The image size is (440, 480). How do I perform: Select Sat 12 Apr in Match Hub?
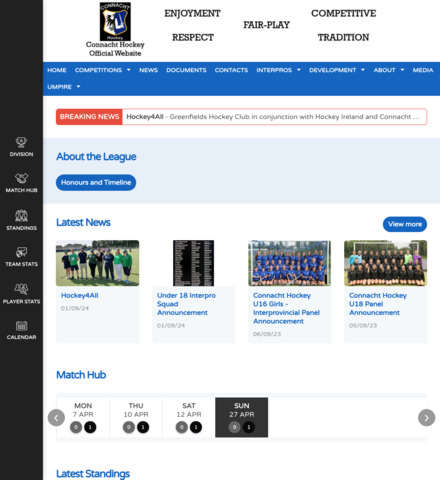pos(189,417)
